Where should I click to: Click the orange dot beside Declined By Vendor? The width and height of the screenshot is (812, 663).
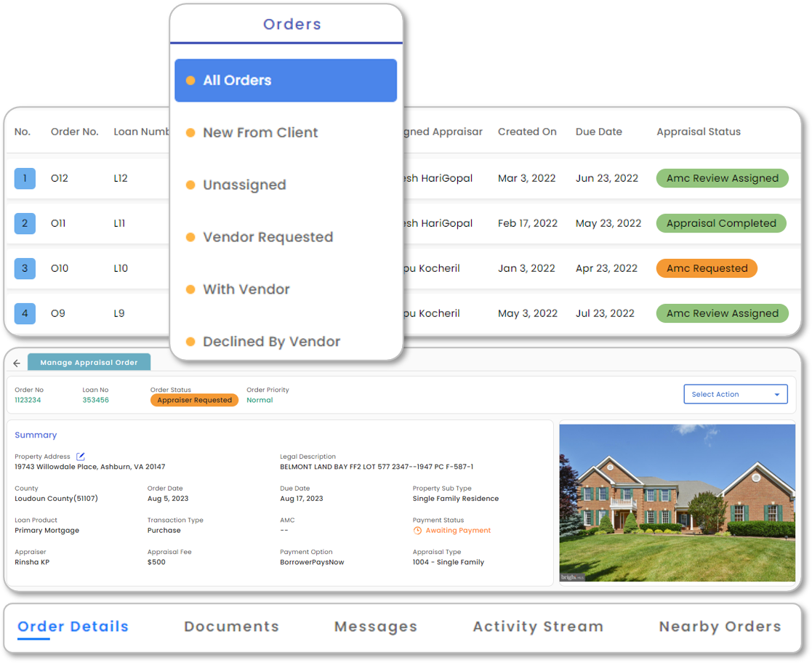[x=190, y=342]
